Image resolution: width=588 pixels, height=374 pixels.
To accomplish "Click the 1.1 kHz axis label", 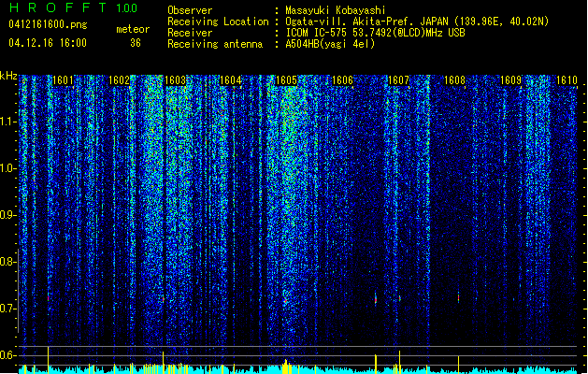I will [x=7, y=122].
